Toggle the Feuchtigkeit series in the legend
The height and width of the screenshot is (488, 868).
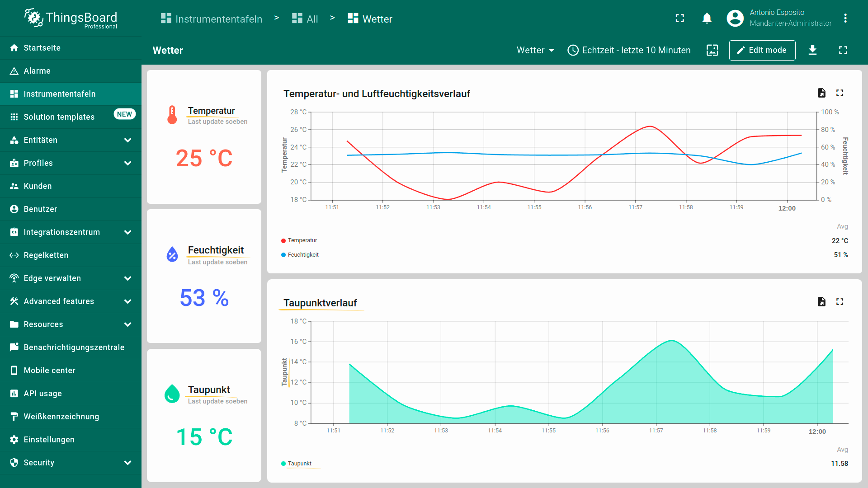tap(303, 255)
